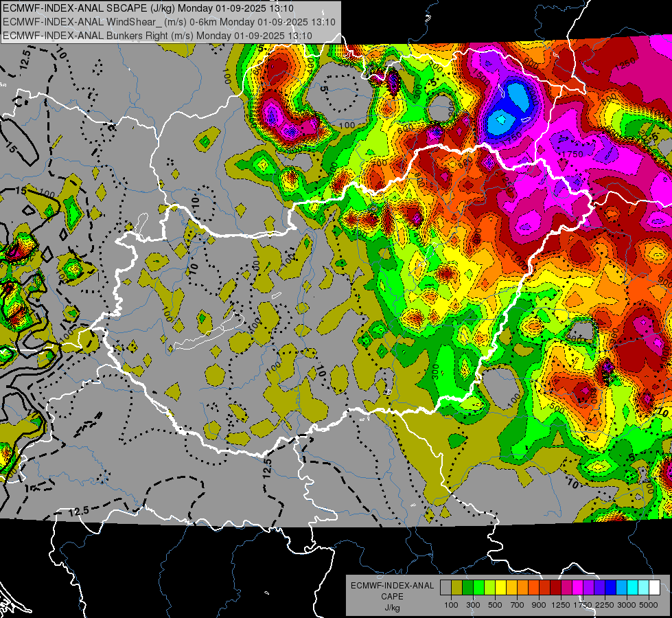Click the 900 tick label in the legend
Viewport: 672px width, 618px height.
539,605
